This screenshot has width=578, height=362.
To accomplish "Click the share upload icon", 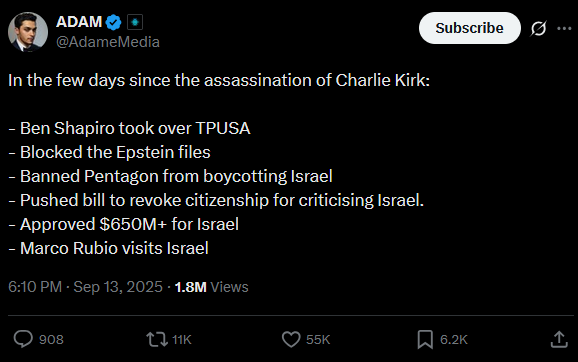I will coord(559,339).
